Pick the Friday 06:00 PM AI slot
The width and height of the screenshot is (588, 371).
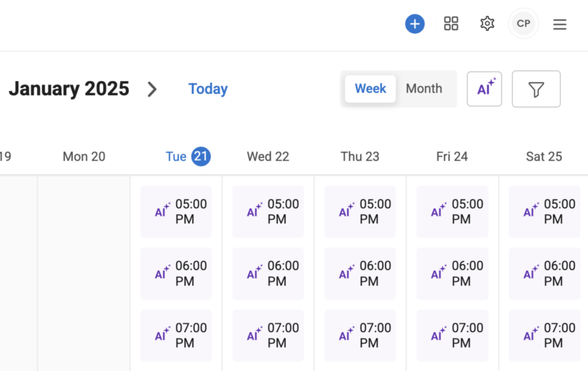click(x=452, y=273)
